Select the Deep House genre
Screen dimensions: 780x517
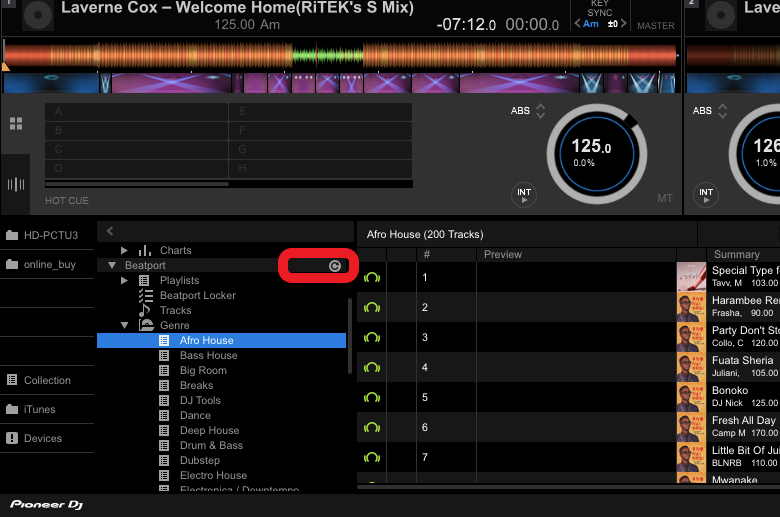209,430
